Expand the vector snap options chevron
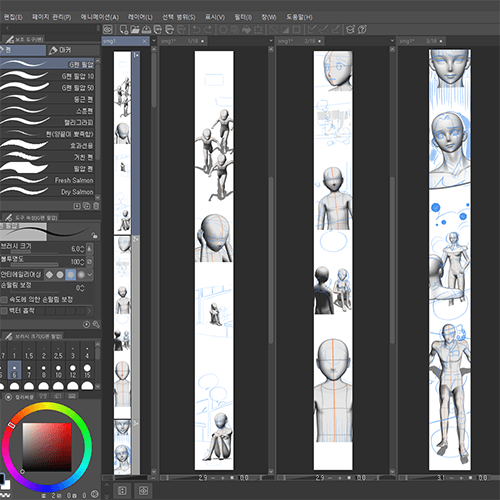 [x=89, y=311]
